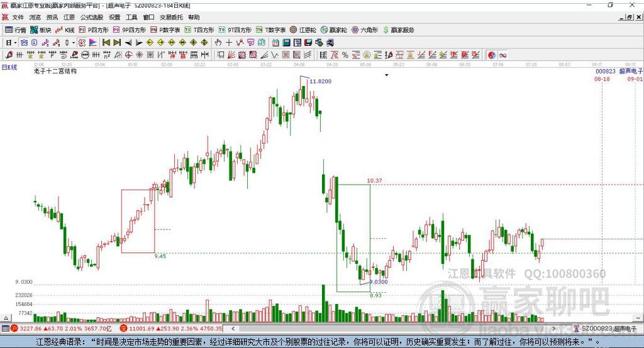Click the black left arrow icon

tap(128, 43)
